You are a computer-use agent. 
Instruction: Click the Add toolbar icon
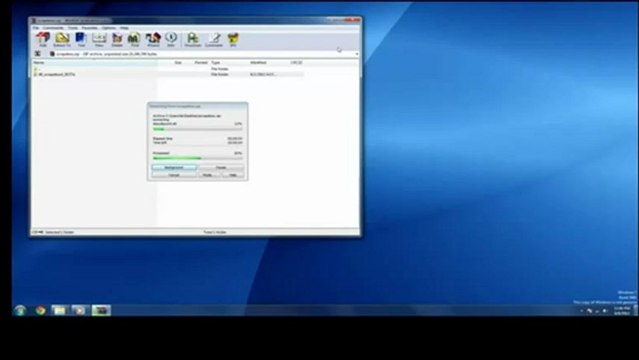tap(43, 39)
